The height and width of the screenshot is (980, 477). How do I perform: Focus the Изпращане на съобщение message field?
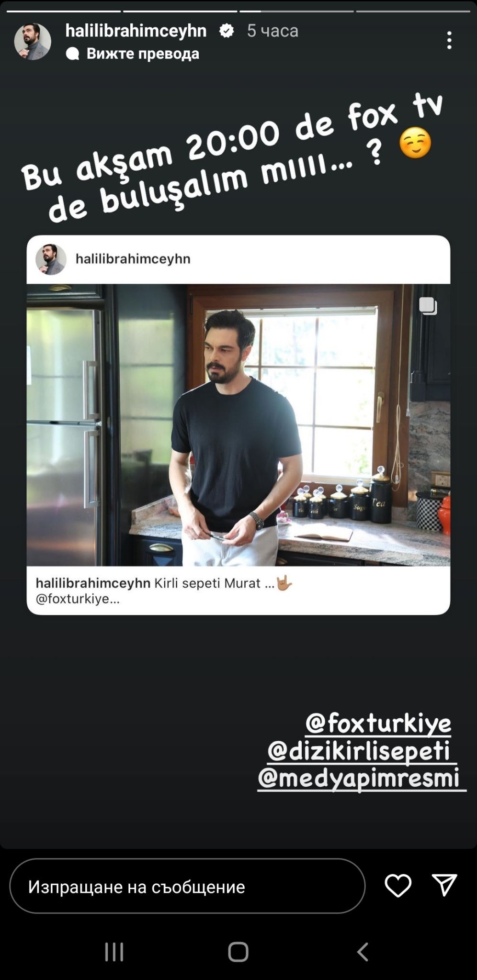pos(187,886)
